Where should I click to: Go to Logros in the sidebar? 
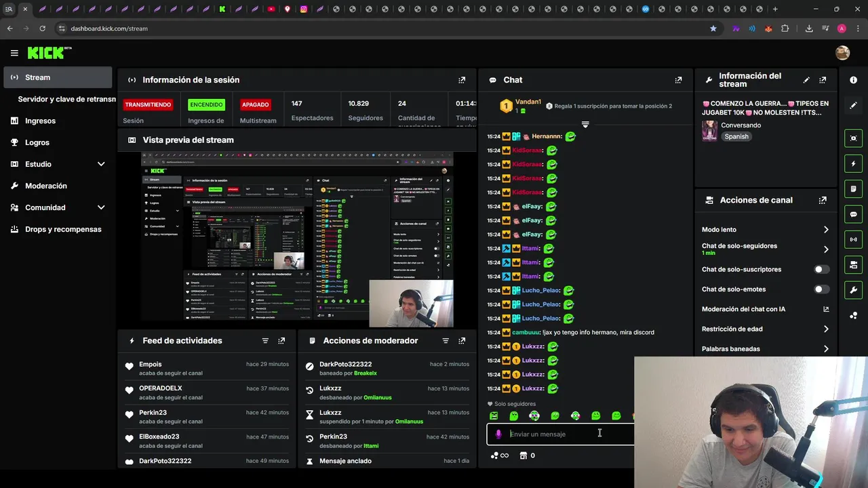coord(58,142)
